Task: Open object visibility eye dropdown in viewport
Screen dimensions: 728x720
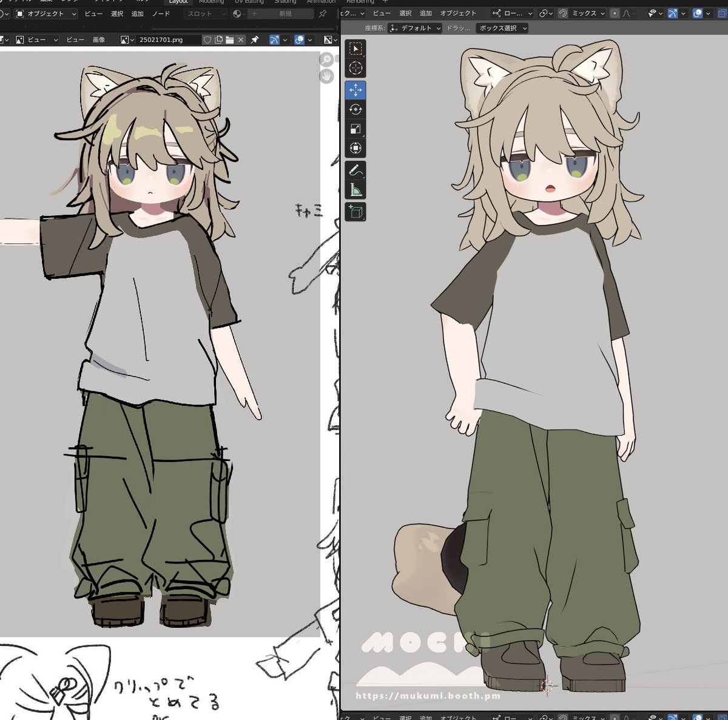Action: point(655,13)
